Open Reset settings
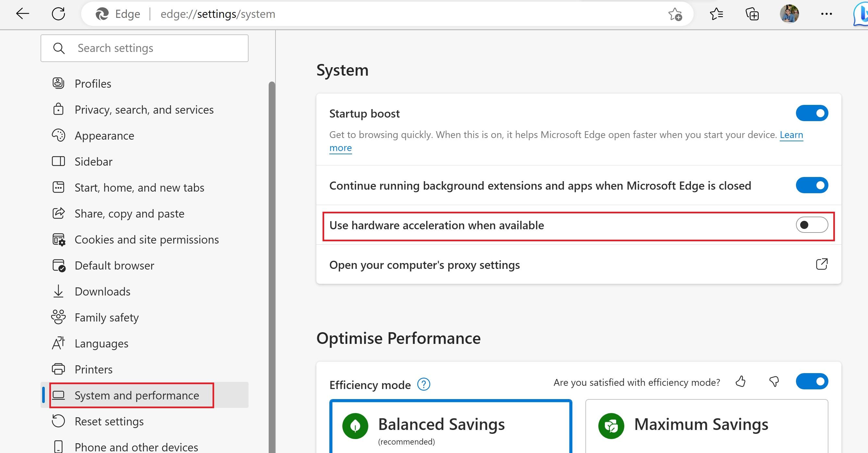868x453 pixels. tap(144, 421)
